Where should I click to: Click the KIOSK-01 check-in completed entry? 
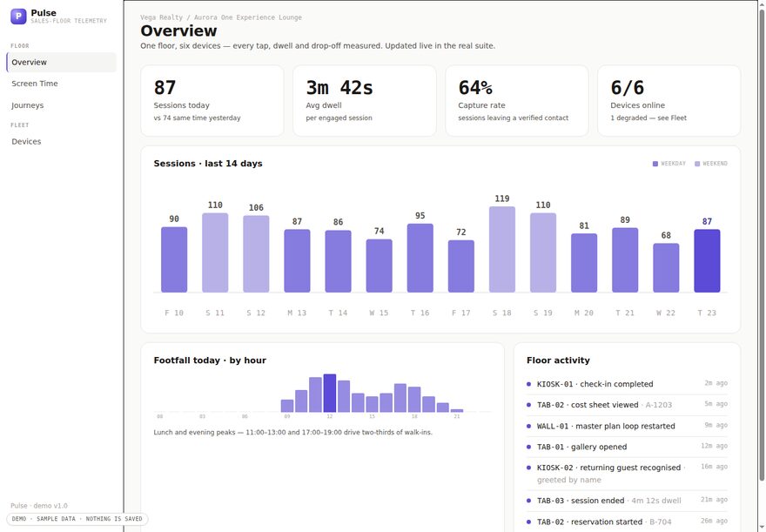tap(627, 384)
